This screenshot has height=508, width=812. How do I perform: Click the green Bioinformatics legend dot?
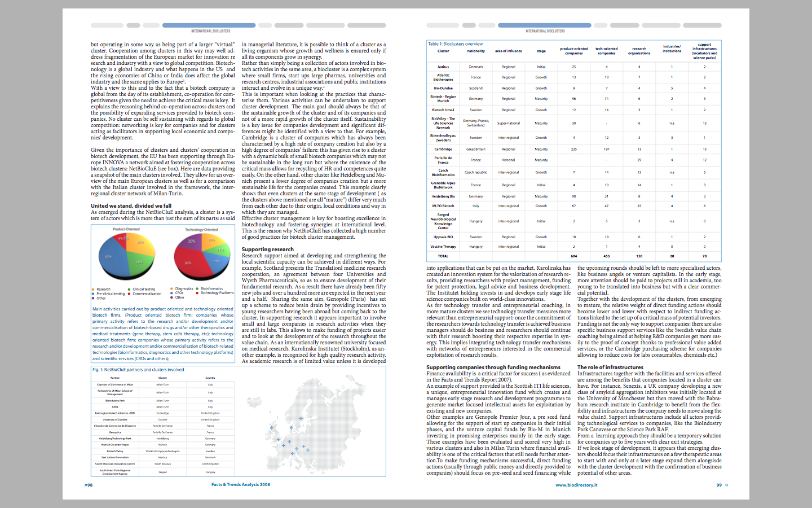pos(198,289)
